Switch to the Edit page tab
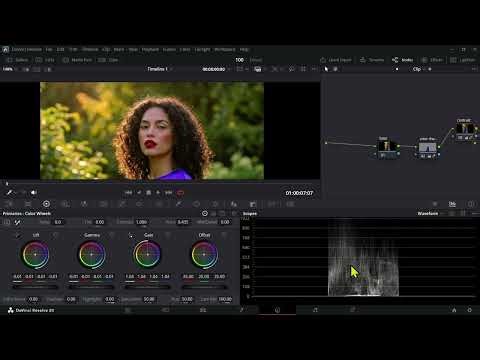The height and width of the screenshot is (360, 480). (x=203, y=310)
